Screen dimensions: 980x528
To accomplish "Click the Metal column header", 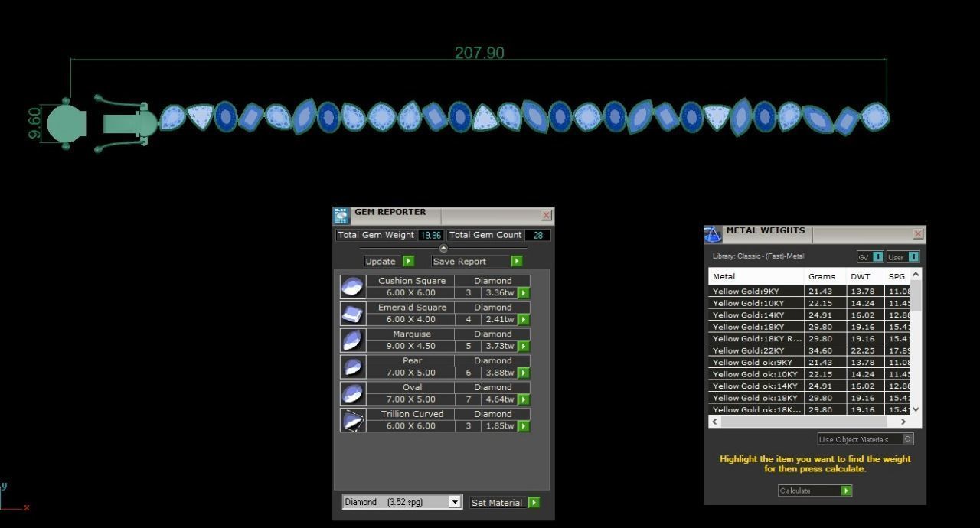I will pyautogui.click(x=756, y=276).
